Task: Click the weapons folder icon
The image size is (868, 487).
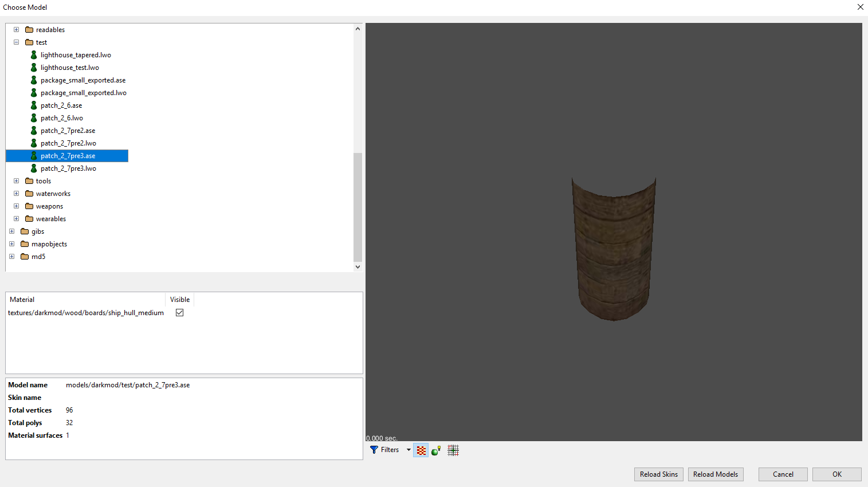Action: [29, 206]
